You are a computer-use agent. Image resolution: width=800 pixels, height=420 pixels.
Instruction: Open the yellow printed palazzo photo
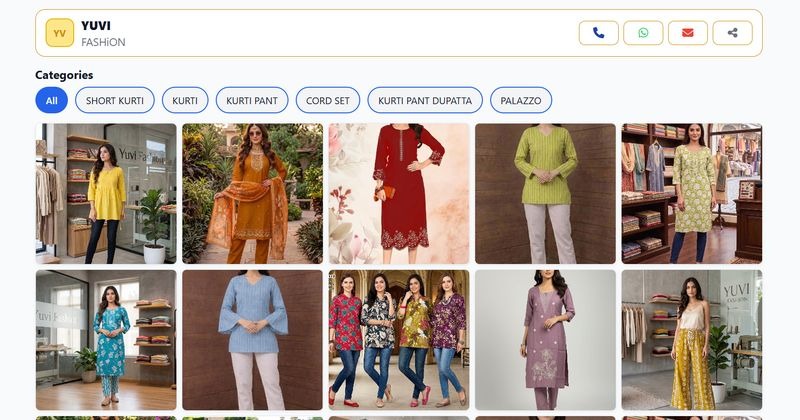pos(692,340)
